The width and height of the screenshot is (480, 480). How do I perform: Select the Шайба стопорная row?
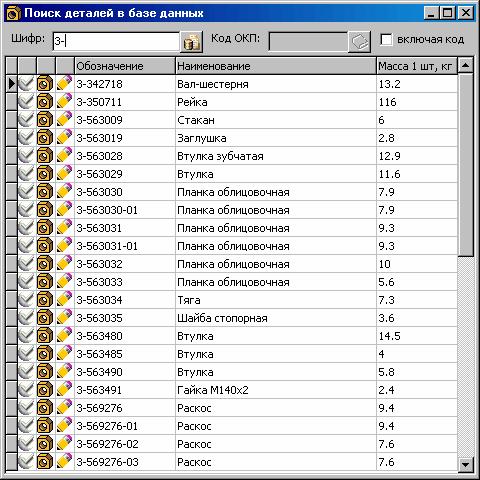[x=232, y=317]
